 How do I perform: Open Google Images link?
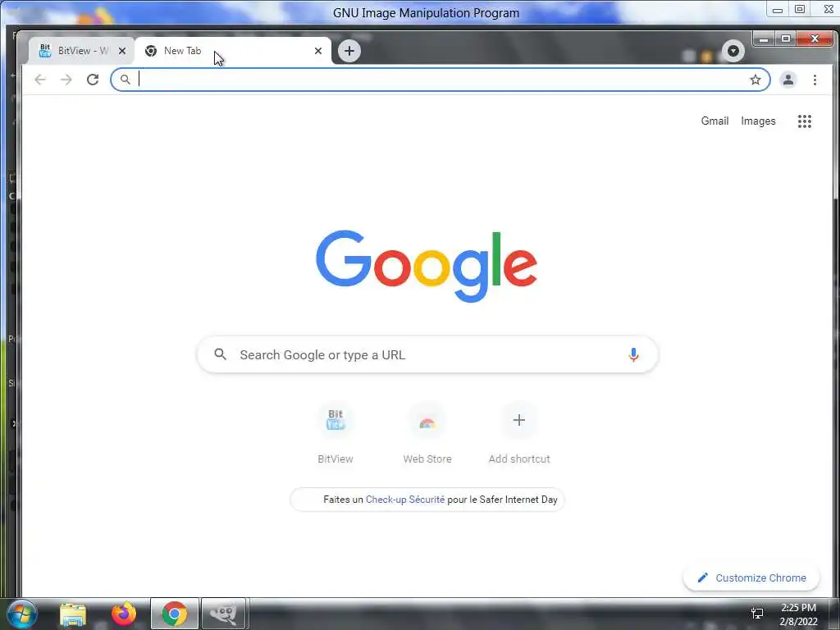(758, 121)
